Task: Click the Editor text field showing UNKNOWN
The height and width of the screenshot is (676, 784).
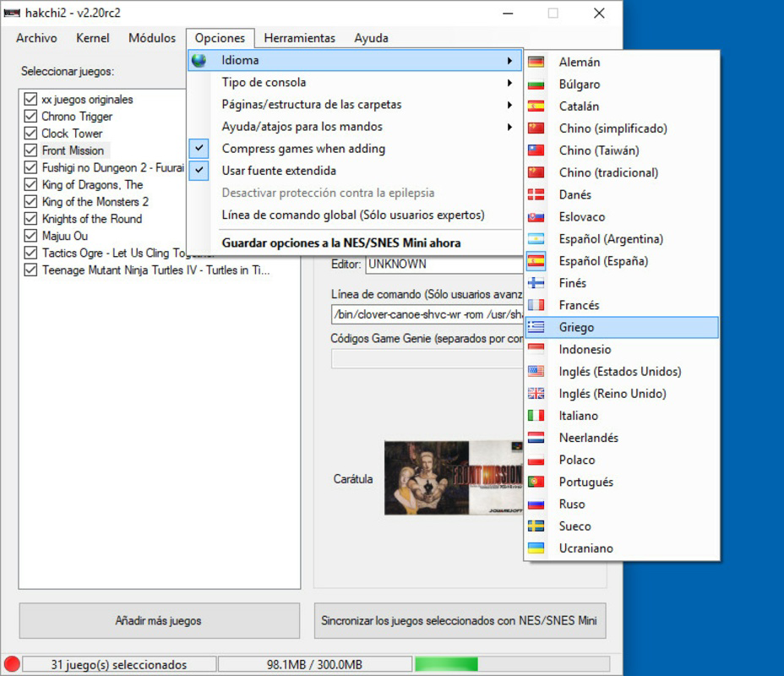Action: pos(444,264)
